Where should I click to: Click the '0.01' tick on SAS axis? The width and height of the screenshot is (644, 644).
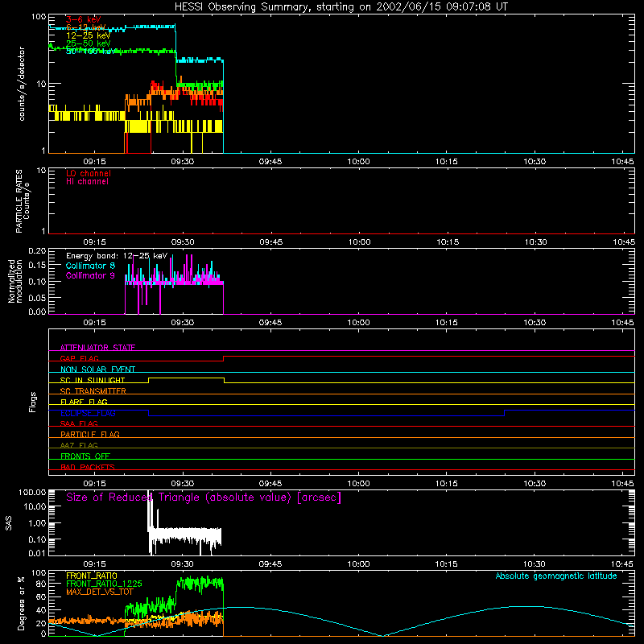pyautogui.click(x=37, y=553)
